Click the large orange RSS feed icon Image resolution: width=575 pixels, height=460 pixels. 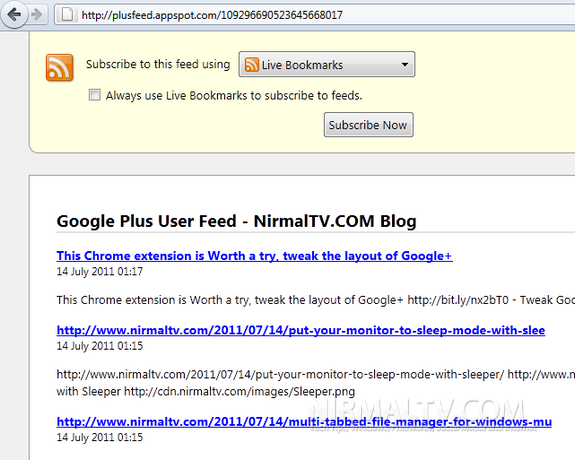[x=59, y=67]
